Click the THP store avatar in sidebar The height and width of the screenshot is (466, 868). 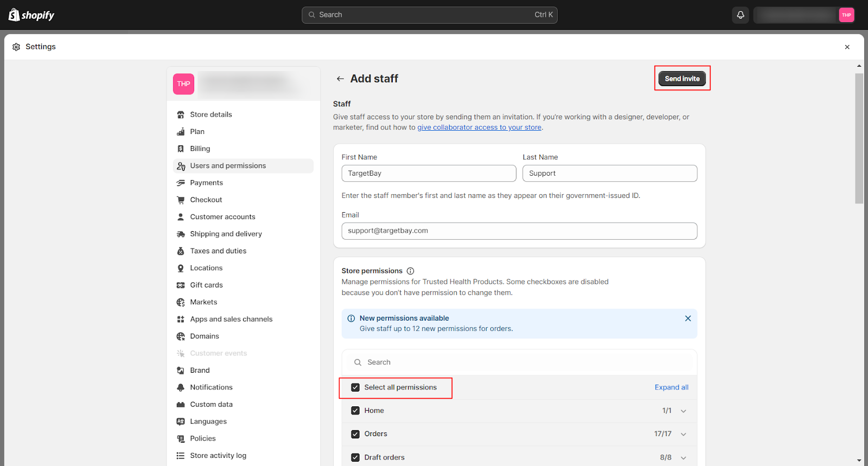tap(183, 84)
